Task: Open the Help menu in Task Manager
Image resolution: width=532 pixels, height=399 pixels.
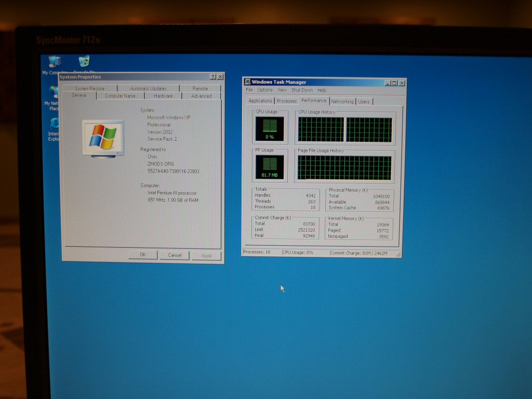Action: (x=322, y=90)
